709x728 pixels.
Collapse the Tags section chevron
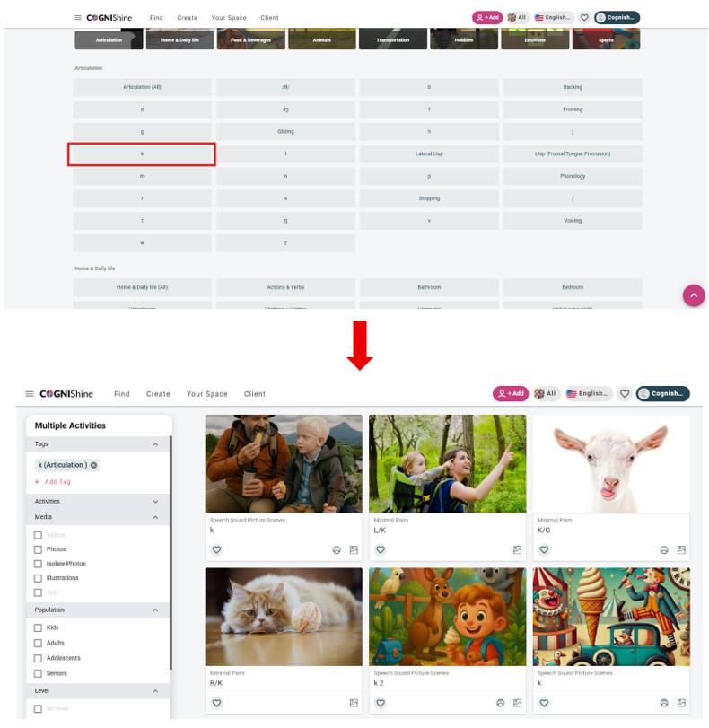pyautogui.click(x=155, y=444)
